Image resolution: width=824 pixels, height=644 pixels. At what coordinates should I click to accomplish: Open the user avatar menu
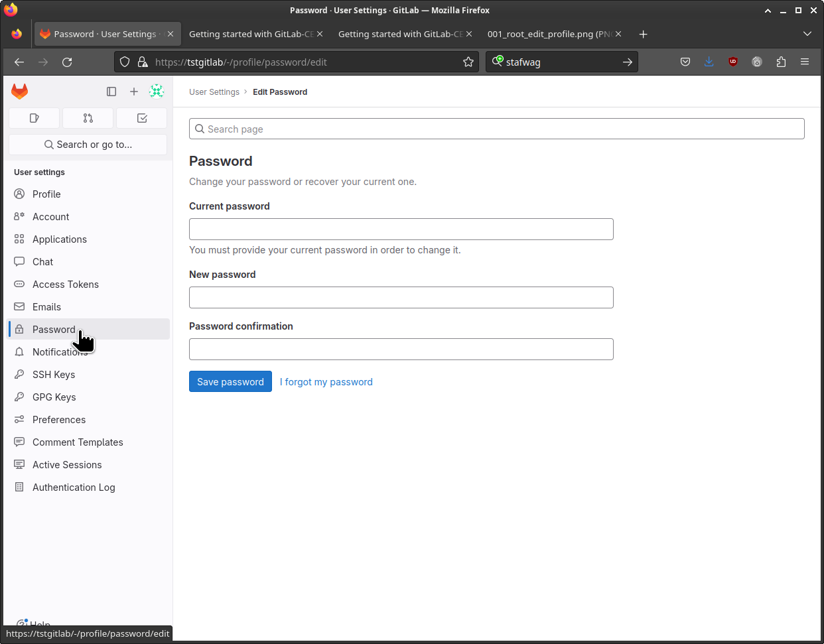[157, 92]
